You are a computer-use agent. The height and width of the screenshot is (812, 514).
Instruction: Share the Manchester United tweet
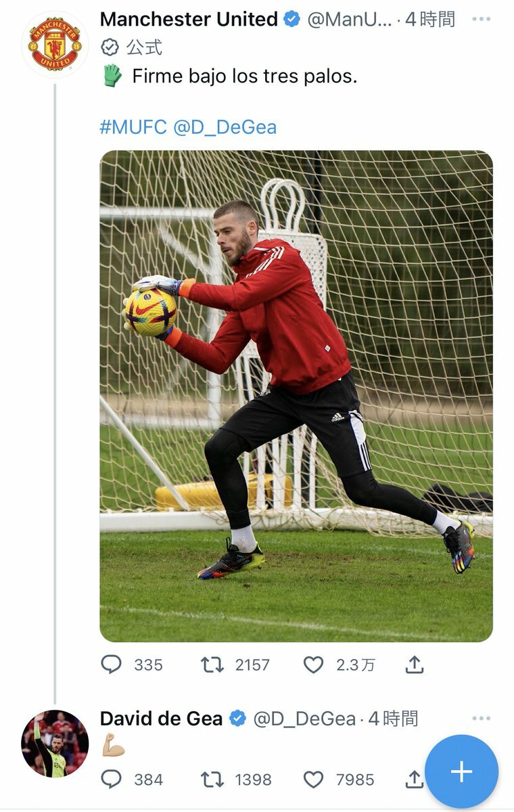click(415, 665)
